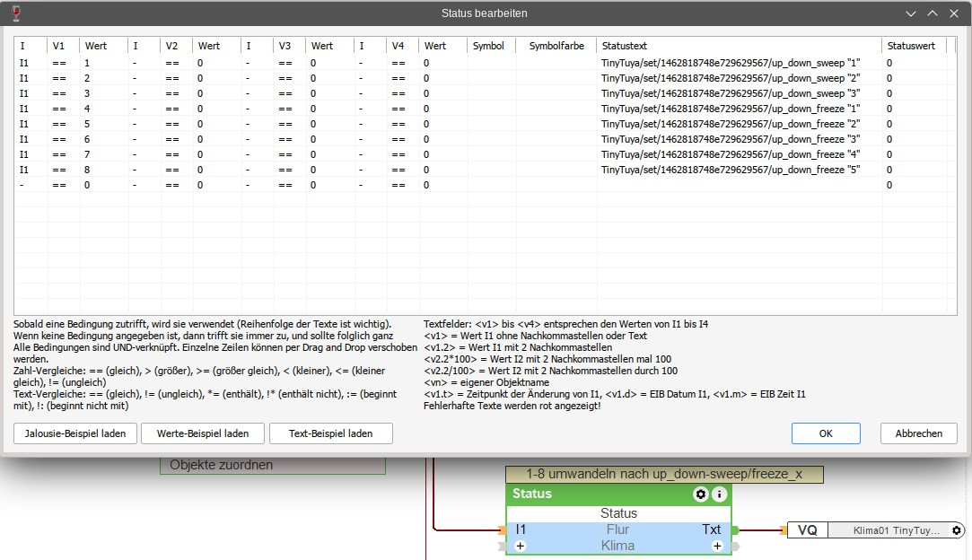Click the Symbol cell in the sweep "1" row
Viewport: 972px width, 560px height.
pyautogui.click(x=492, y=63)
